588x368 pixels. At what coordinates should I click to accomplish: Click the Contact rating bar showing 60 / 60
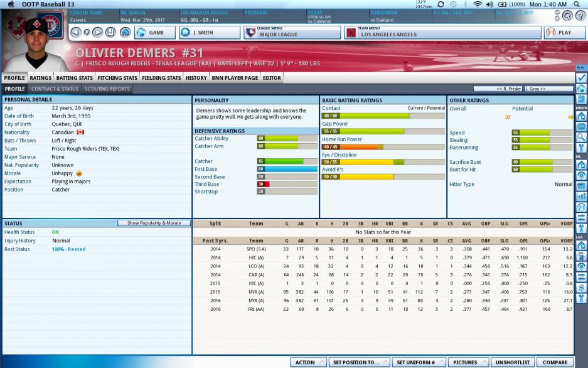click(383, 116)
